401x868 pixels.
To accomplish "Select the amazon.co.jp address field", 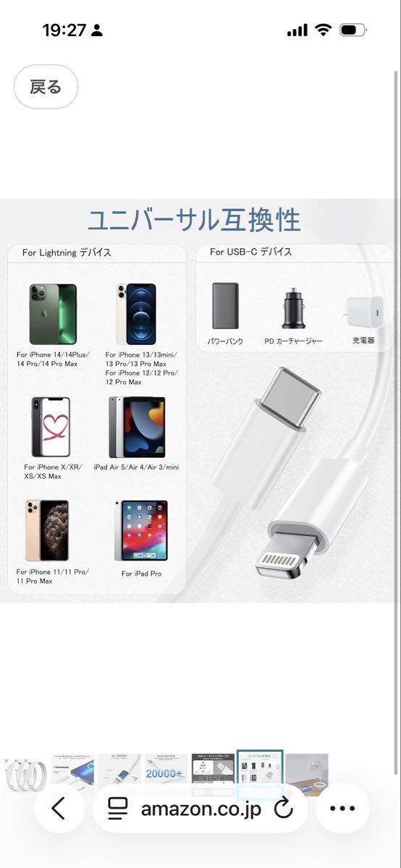I will [x=200, y=809].
